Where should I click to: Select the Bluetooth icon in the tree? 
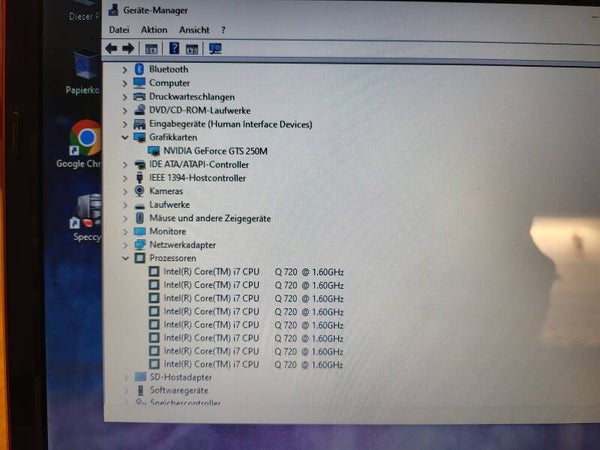140,69
